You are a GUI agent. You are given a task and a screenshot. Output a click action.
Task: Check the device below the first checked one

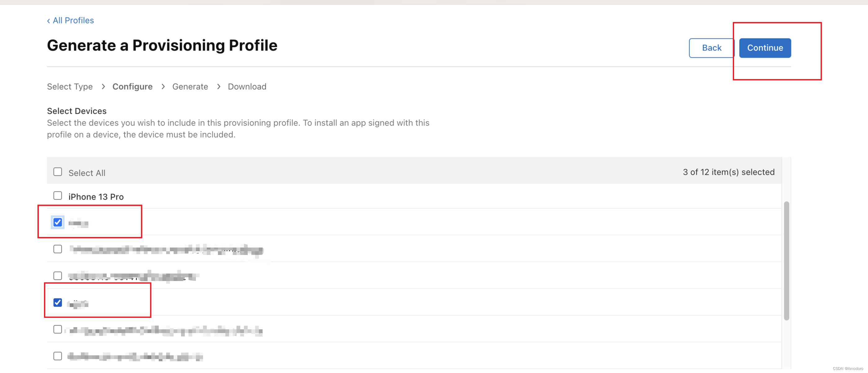[x=58, y=249]
